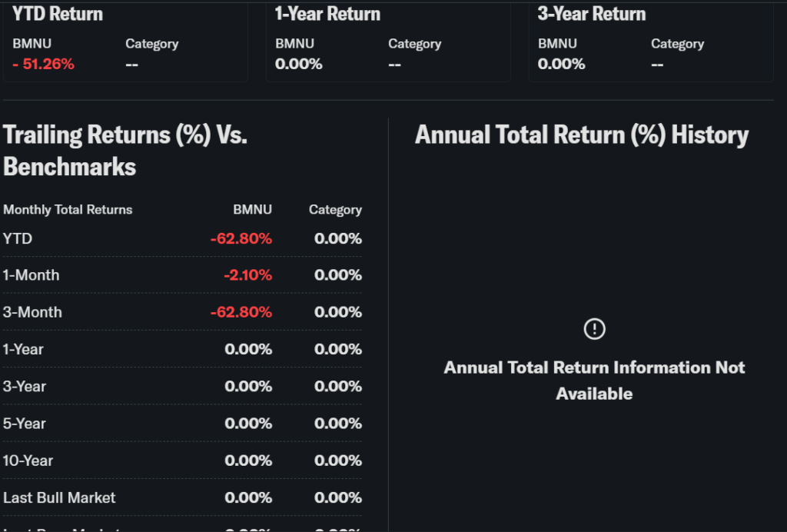The width and height of the screenshot is (787, 532).
Task: Click the exclamation info icon
Action: 594,329
